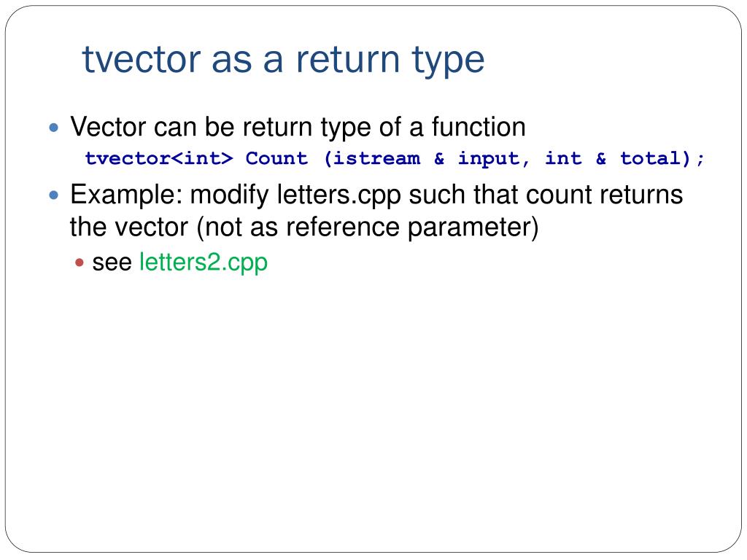Click the red sub-bullet before 'see'
Viewport: 747px width, 560px height.
point(80,262)
